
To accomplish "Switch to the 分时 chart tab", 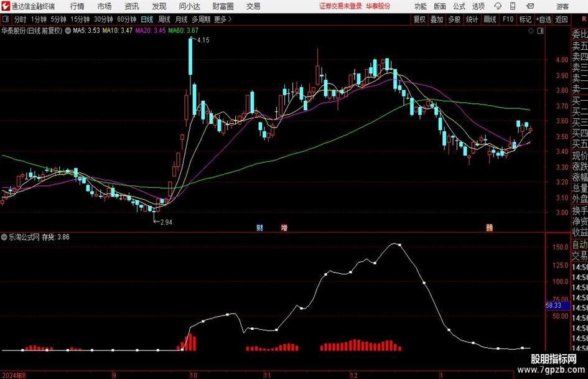I will (21, 19).
